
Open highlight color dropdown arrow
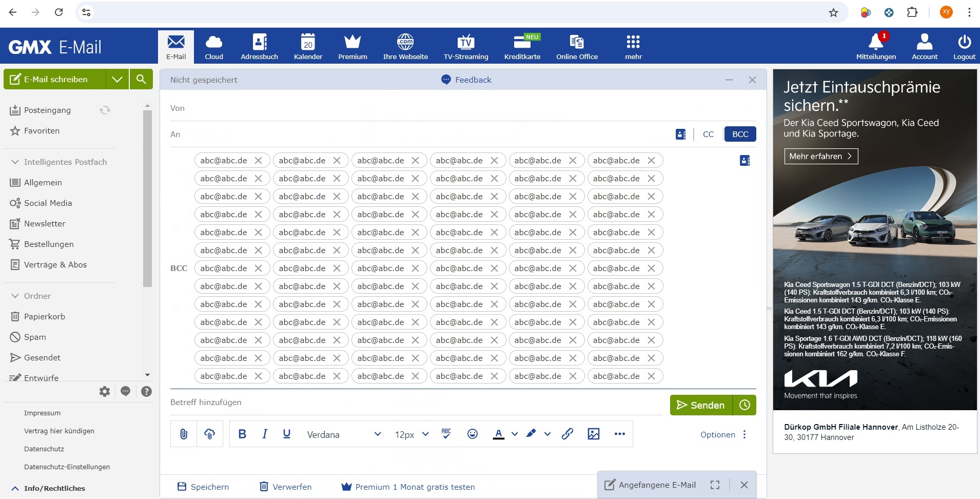tap(547, 434)
